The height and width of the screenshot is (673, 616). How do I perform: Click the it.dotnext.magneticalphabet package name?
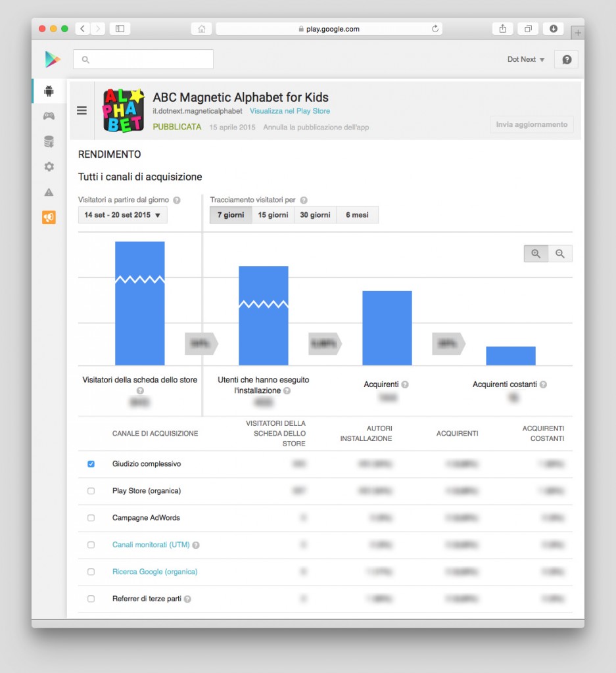point(197,111)
